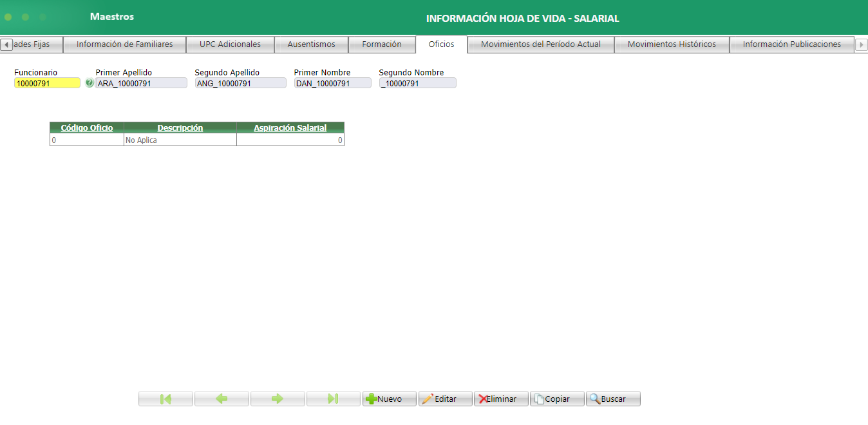Open the Información de Familiares tab

click(124, 44)
